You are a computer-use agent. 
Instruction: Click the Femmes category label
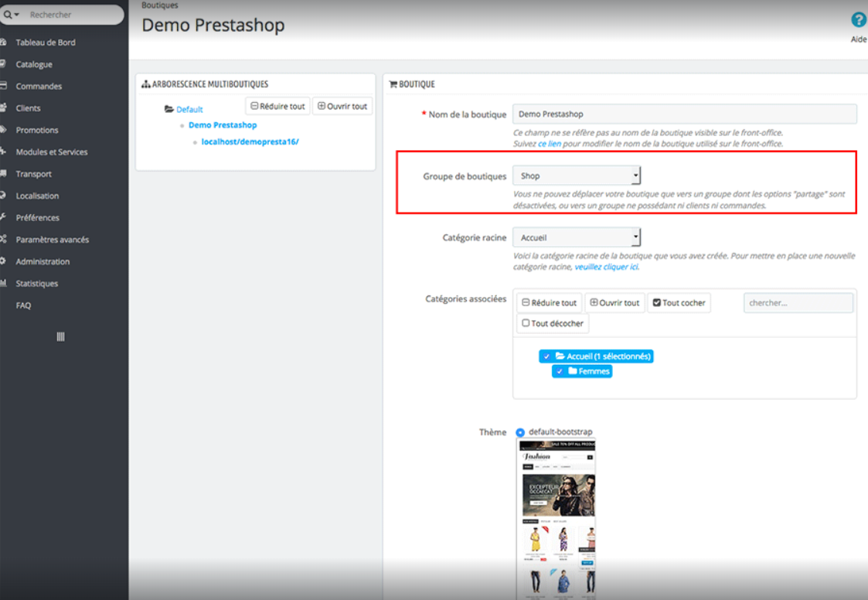click(594, 371)
